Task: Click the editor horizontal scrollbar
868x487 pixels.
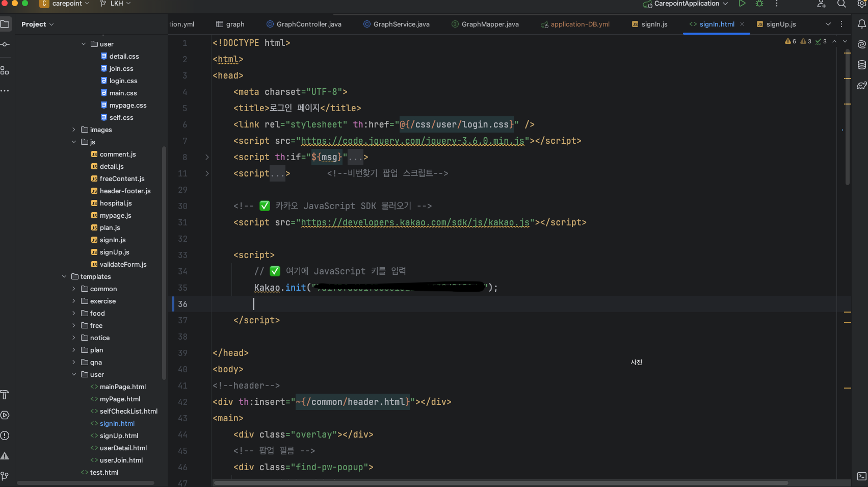Action: coord(501,483)
